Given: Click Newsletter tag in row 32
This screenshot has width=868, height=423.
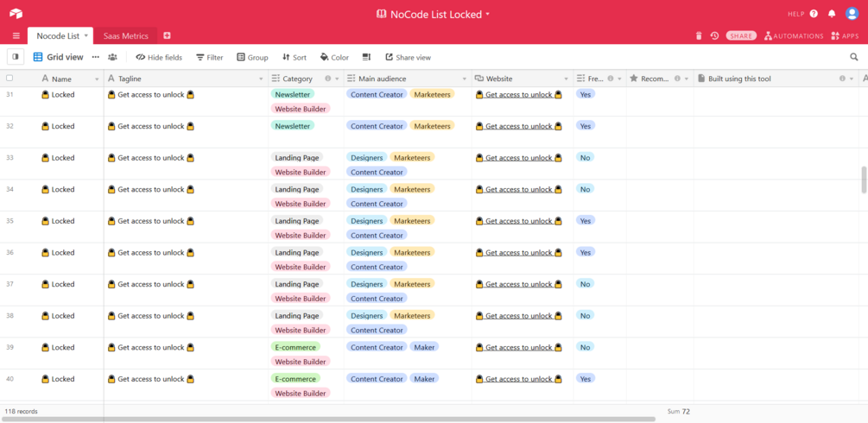Looking at the screenshot, I should [292, 126].
